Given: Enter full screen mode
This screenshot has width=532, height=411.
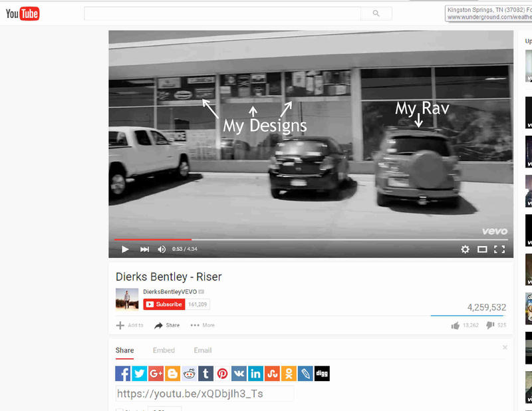Looking at the screenshot, I should point(499,249).
